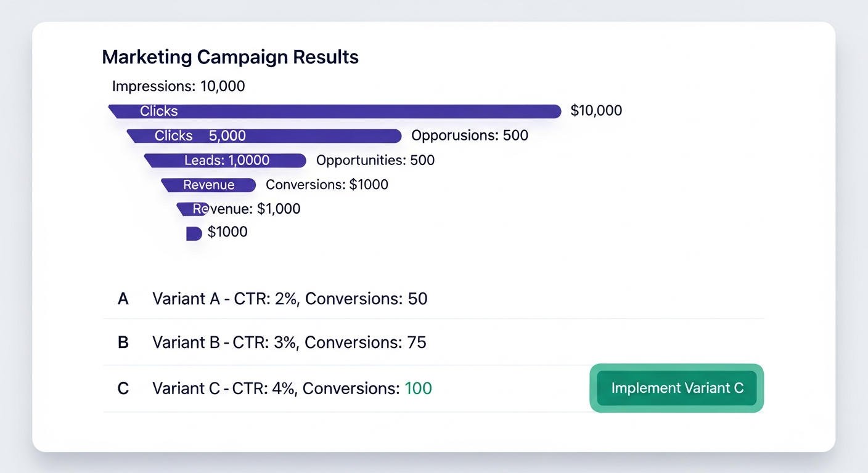Screen dimensions: 868x473
Task: Click the Clicks 5,000 funnel bar
Action: coord(264,135)
